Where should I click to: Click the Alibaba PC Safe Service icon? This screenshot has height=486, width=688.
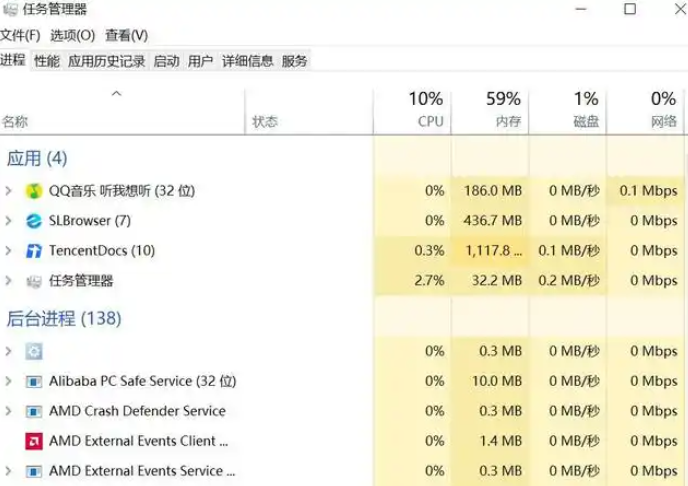[x=34, y=381]
